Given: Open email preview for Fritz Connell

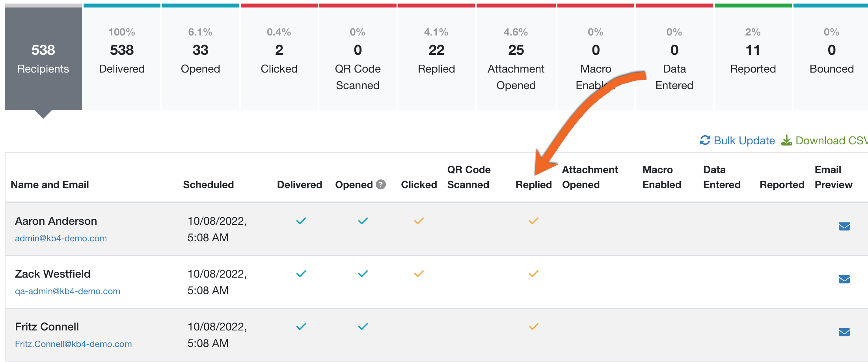Looking at the screenshot, I should coord(844,332).
